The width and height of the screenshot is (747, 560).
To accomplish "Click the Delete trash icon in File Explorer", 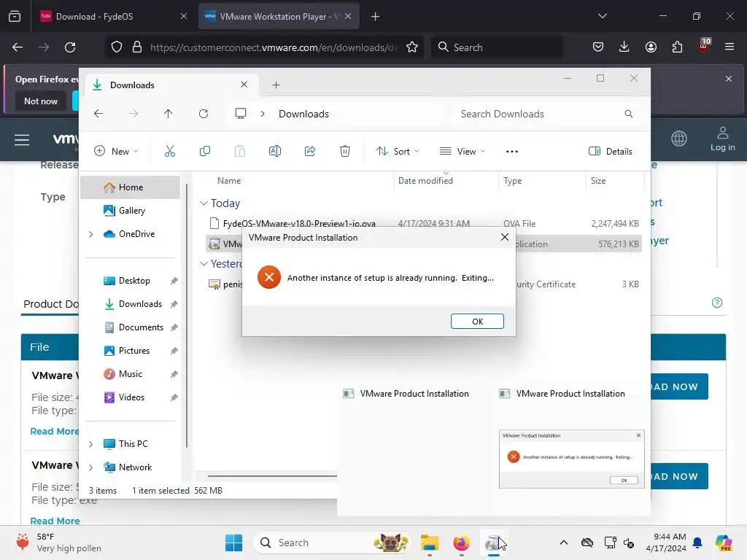I will [345, 152].
